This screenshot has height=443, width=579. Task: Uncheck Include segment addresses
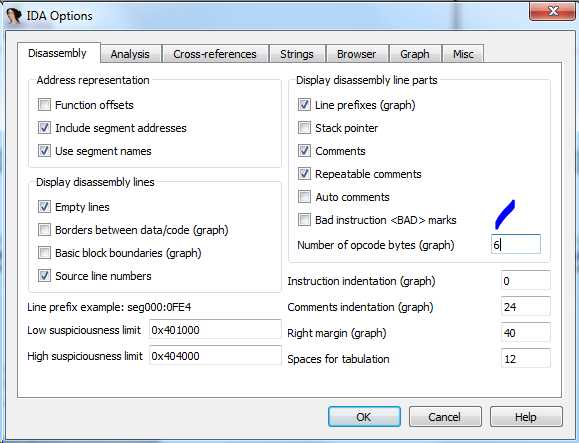tap(44, 128)
